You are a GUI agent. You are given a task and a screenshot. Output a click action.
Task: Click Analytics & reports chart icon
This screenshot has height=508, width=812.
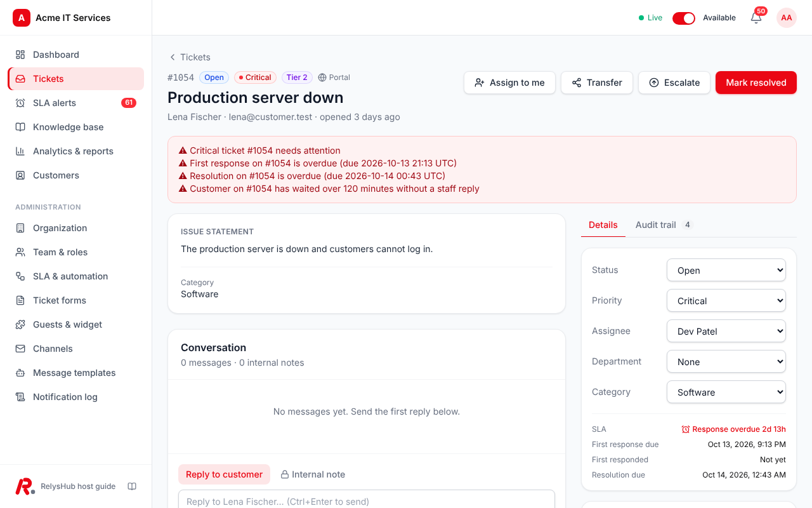pos(20,151)
